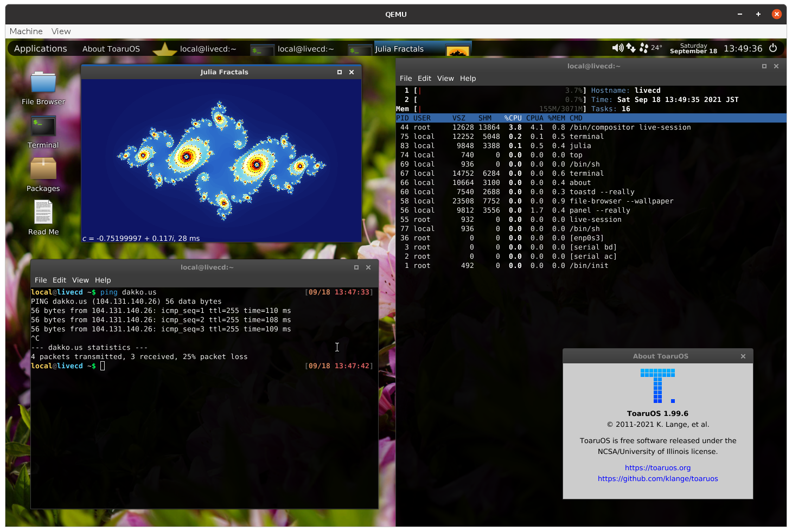The height and width of the screenshot is (532, 792).
Task: Select the /bin/compositor live-session row
Action: [591, 127]
